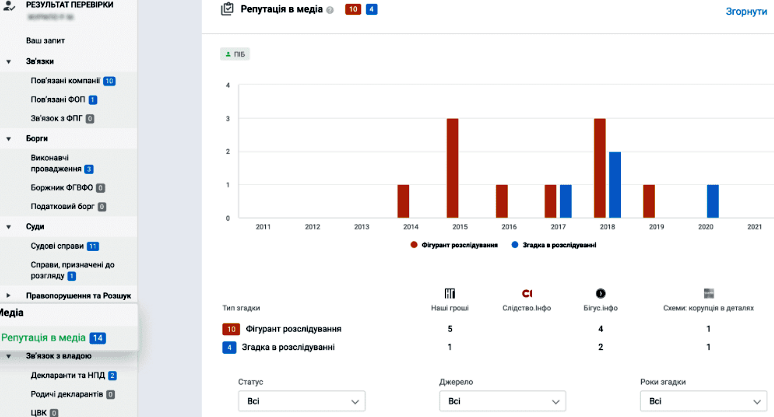Click the blue 2018 bar in chart
Screen dimensions: 774x417
pyautogui.click(x=614, y=185)
